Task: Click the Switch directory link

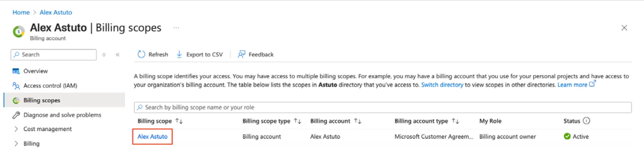Action: pos(442,85)
